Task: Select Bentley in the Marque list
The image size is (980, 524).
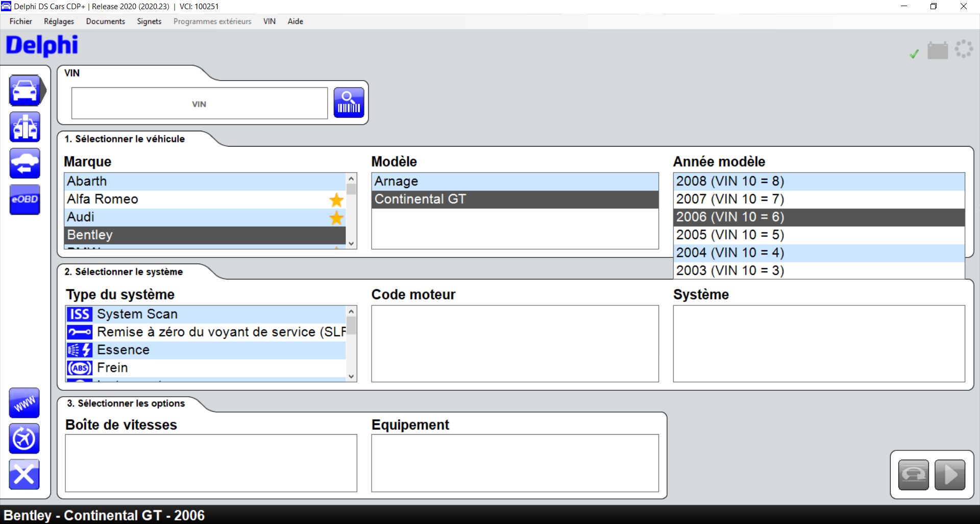Action: tap(205, 235)
